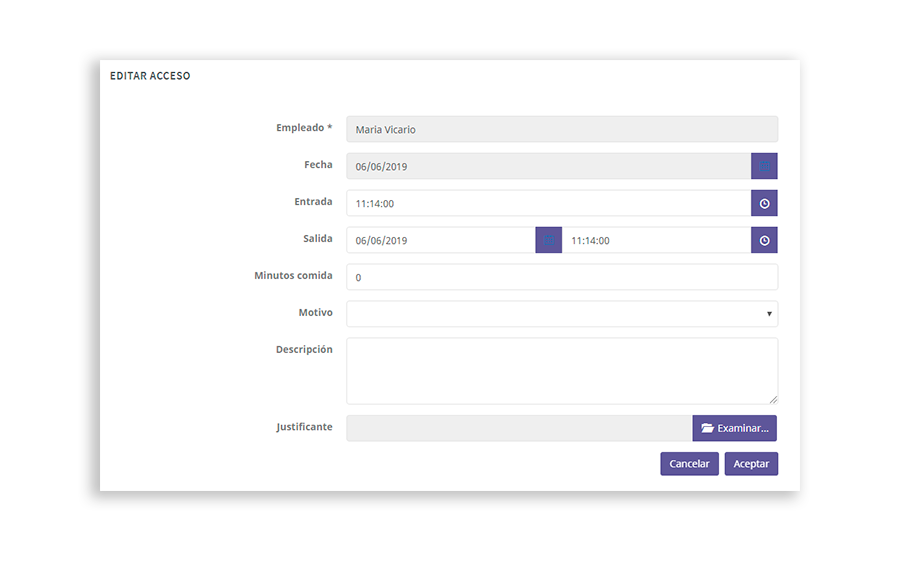Click the EDITAR ACCESO dialog title
The height and width of the screenshot is (572, 900).
(x=150, y=76)
